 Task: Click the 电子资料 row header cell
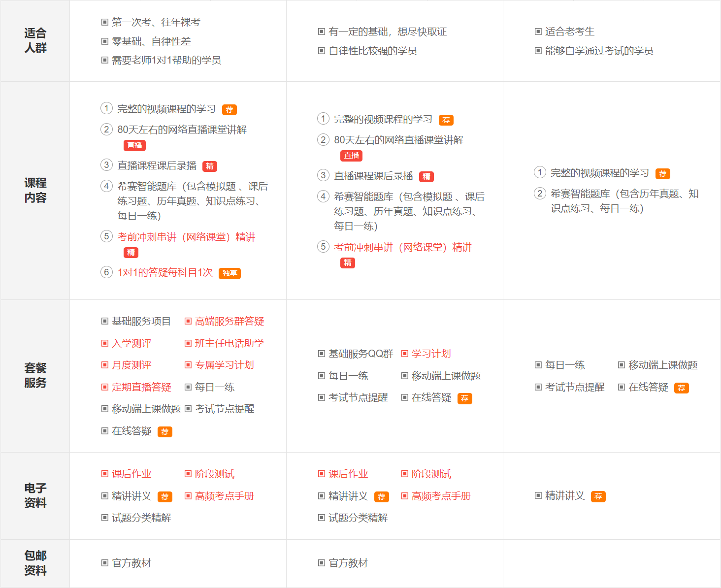35,495
